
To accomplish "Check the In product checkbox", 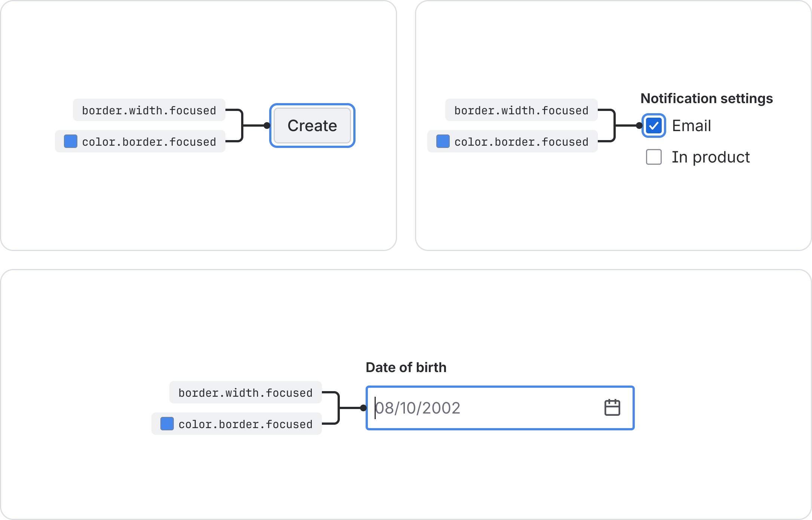I will pyautogui.click(x=653, y=157).
